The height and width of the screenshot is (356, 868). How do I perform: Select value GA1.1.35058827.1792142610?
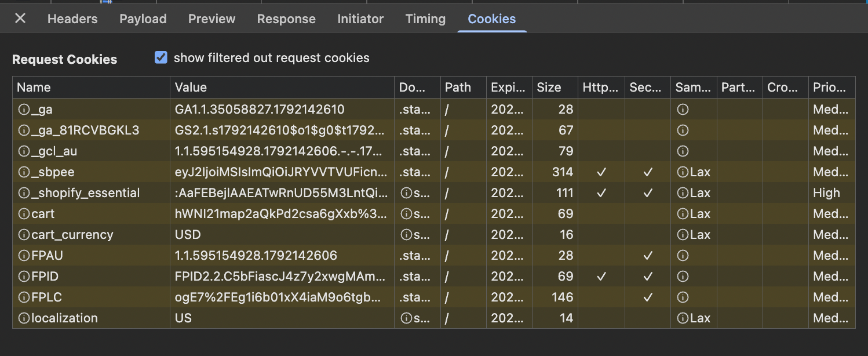pos(260,109)
